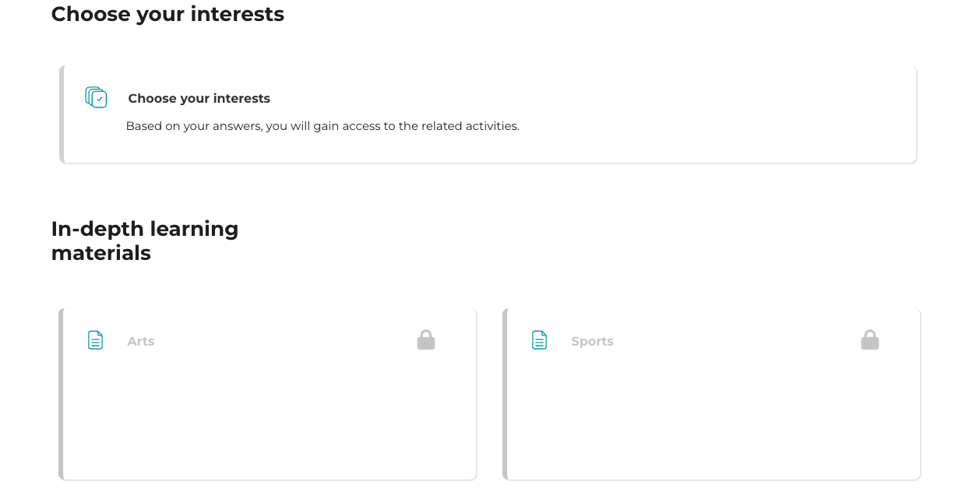Image resolution: width=980 pixels, height=488 pixels.
Task: Click the left accent bar of the interests card
Action: click(62, 114)
